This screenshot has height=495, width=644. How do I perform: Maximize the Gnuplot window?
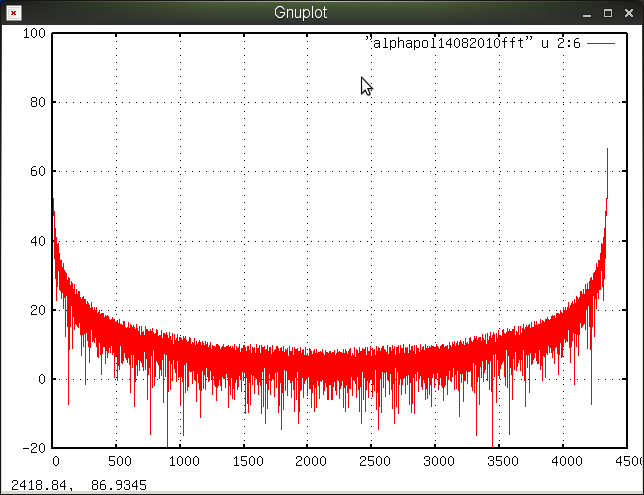pos(607,14)
